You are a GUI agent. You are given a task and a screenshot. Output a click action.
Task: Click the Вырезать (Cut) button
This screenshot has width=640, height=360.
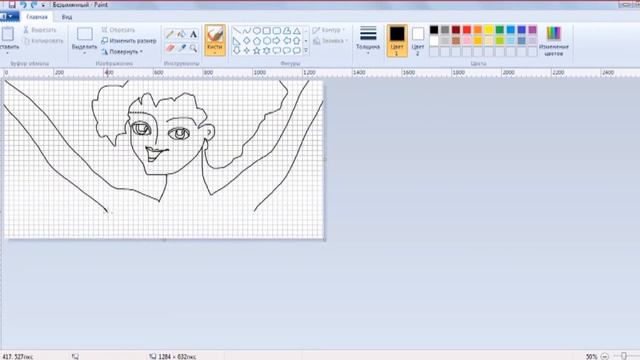[x=40, y=30]
